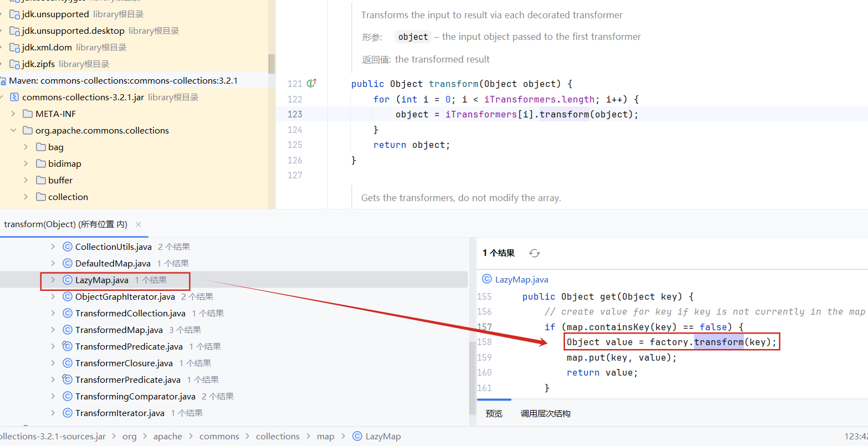Click the refresh icon beside 1 个结果
The width and height of the screenshot is (868, 446).
(535, 253)
